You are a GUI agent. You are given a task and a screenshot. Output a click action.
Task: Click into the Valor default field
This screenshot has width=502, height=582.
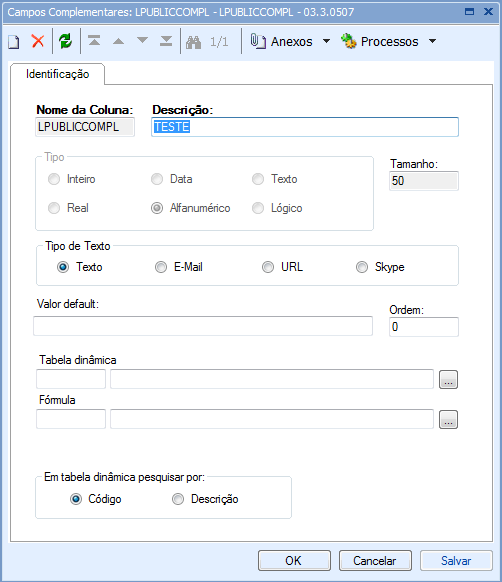click(x=203, y=326)
